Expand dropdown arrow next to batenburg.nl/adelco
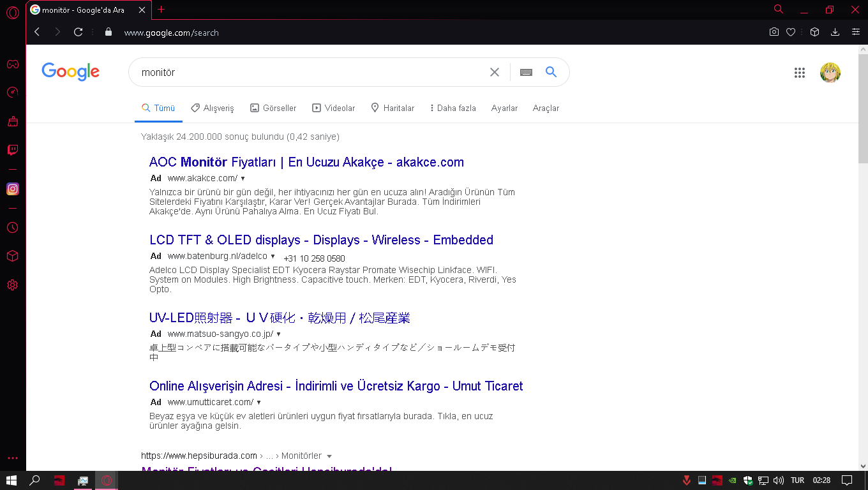Viewport: 868px width, 490px height. 273,256
